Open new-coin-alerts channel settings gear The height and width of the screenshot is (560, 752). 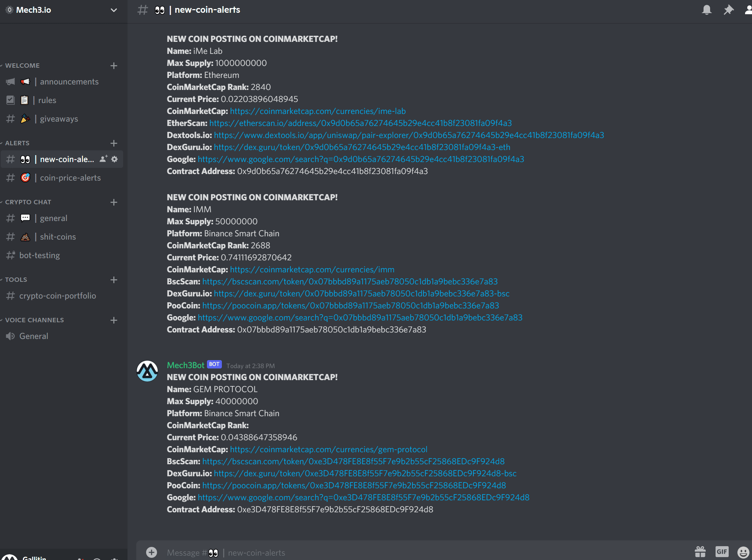pos(114,159)
